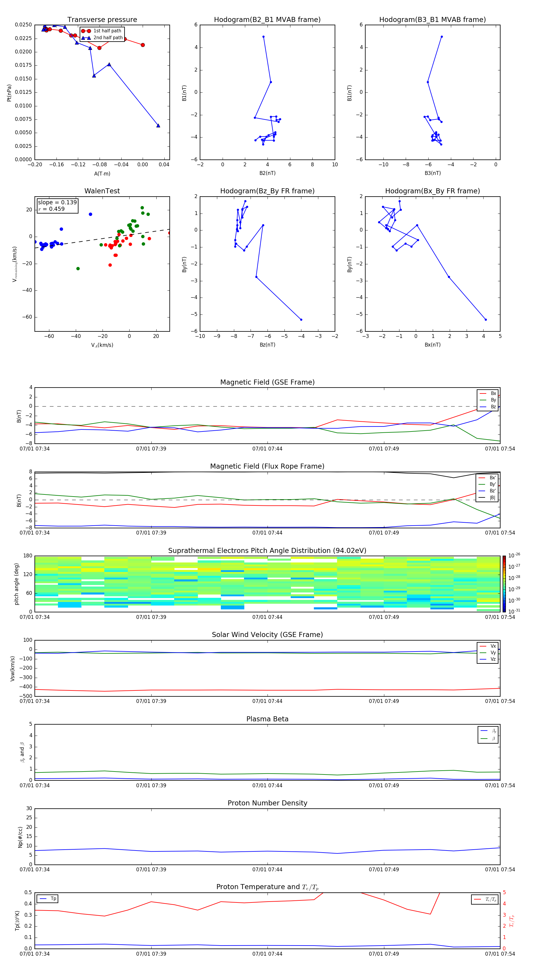Viewport: 535px width, 980px height.
Task: Click the 'VA(km/s)' x-axis label of WalenTest
Action: tap(102, 345)
